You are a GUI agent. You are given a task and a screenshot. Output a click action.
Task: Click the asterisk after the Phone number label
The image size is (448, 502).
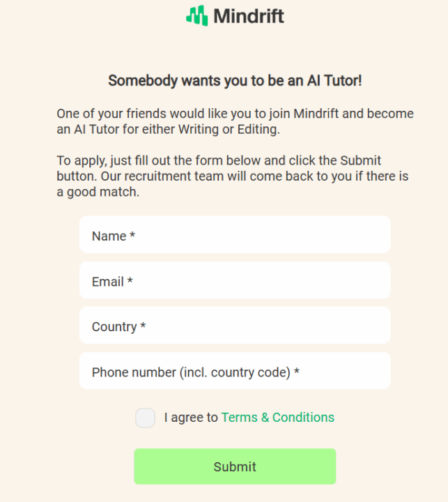tap(297, 372)
